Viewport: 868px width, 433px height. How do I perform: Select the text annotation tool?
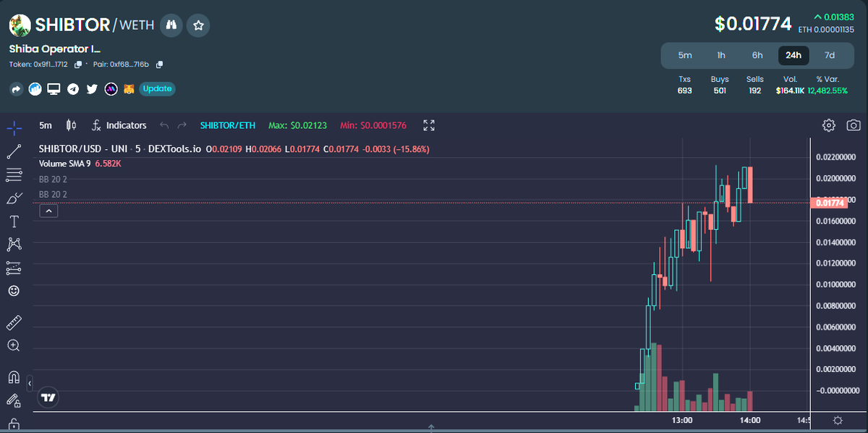(x=14, y=221)
